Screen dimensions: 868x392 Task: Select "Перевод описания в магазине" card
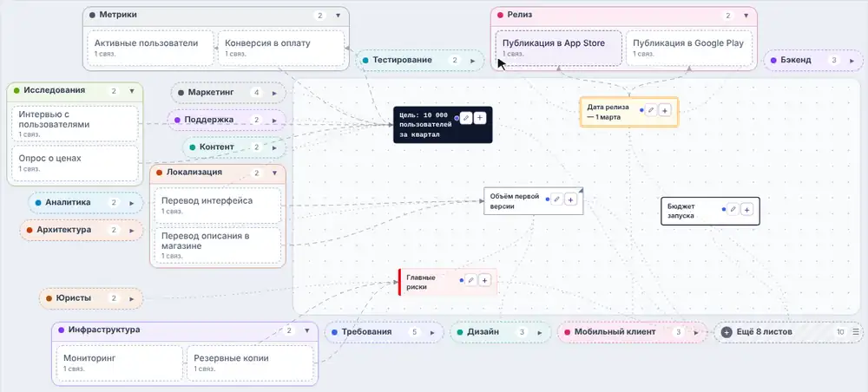(218, 245)
